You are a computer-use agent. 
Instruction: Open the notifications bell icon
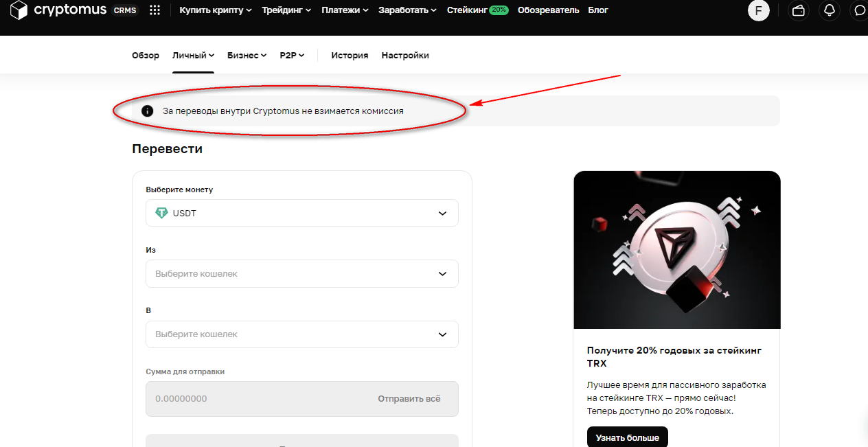click(830, 10)
